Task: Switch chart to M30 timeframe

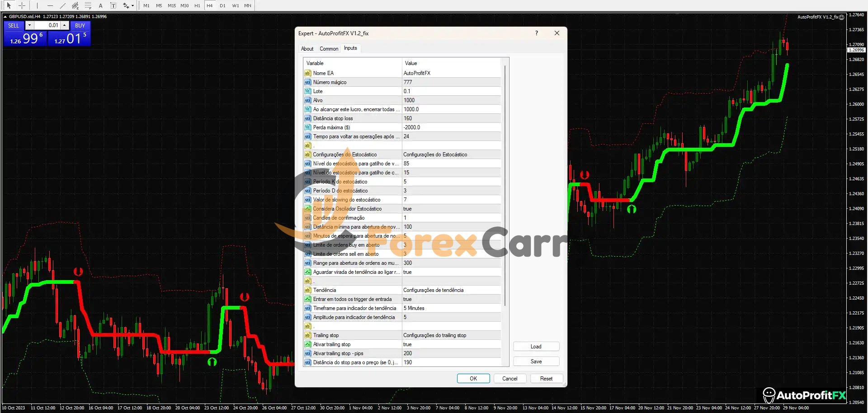Action: pos(184,5)
